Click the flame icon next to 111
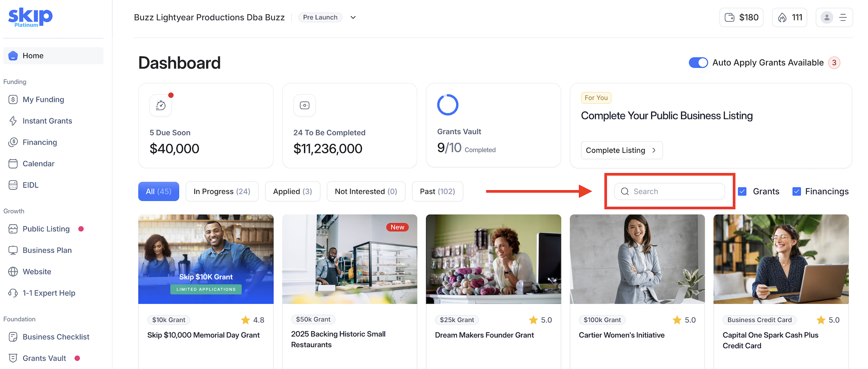Viewport: 868px width, 369px height. pyautogui.click(x=782, y=18)
